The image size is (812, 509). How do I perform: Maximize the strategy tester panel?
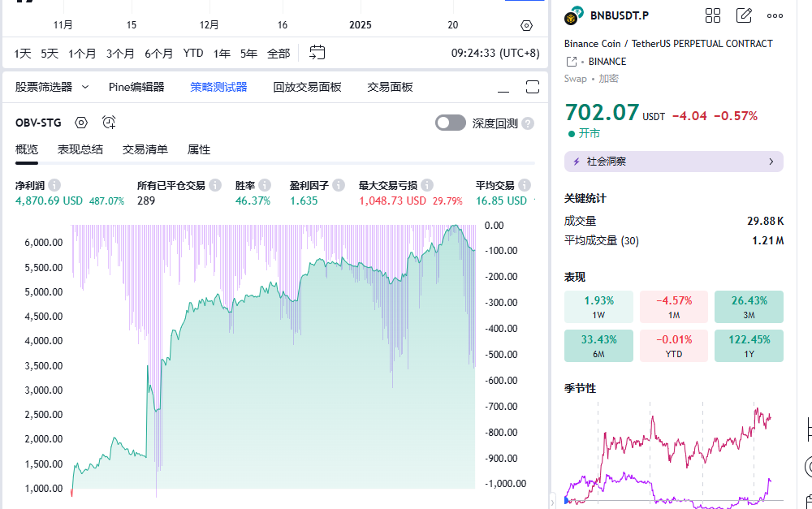(x=533, y=87)
